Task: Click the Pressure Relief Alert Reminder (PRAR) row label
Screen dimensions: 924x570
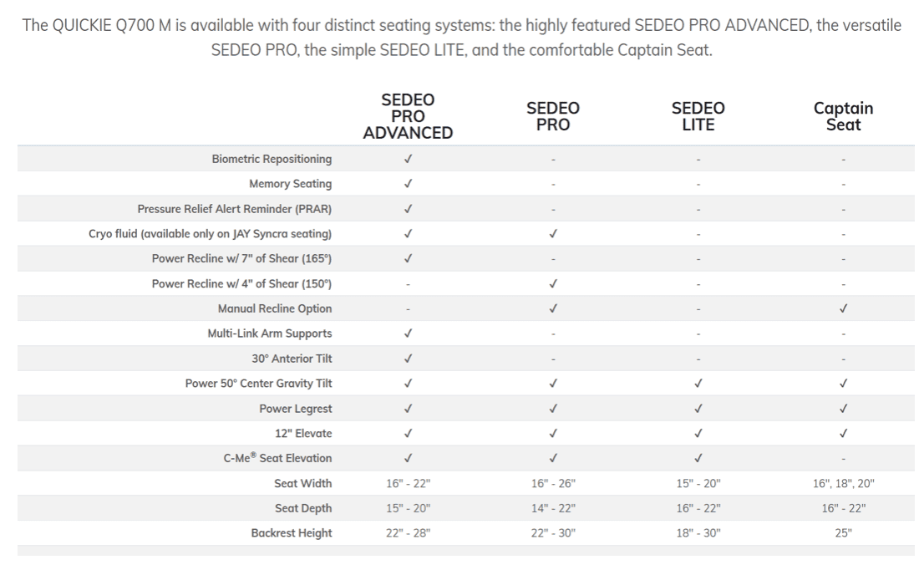Action: [234, 209]
